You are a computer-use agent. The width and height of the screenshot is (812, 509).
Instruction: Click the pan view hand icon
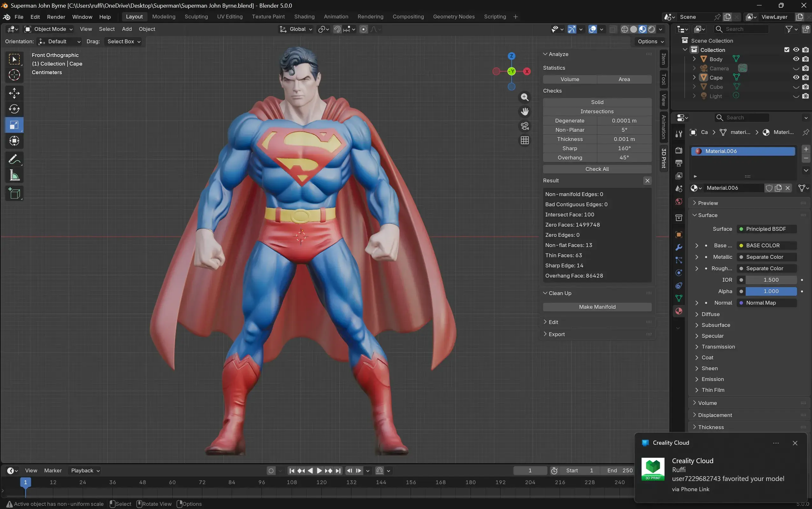524,111
